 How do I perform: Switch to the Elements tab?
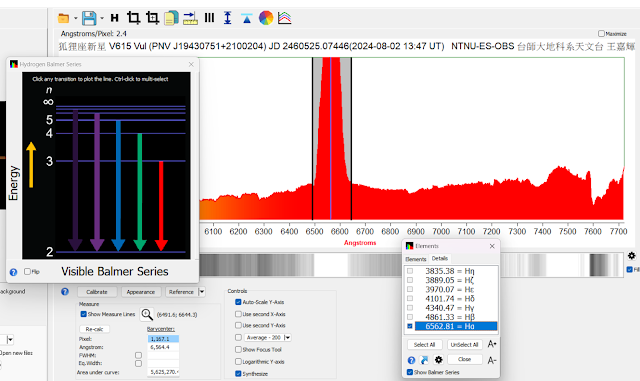click(x=416, y=259)
